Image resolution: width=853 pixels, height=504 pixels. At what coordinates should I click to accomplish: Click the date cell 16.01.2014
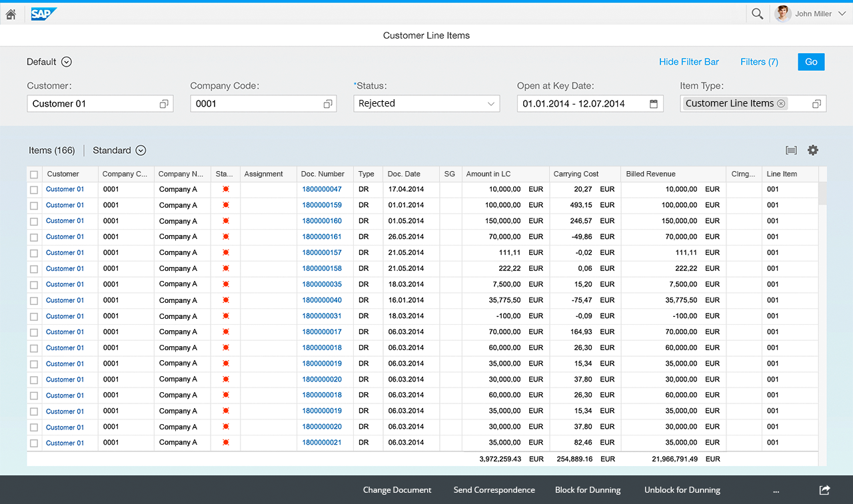[x=406, y=300]
